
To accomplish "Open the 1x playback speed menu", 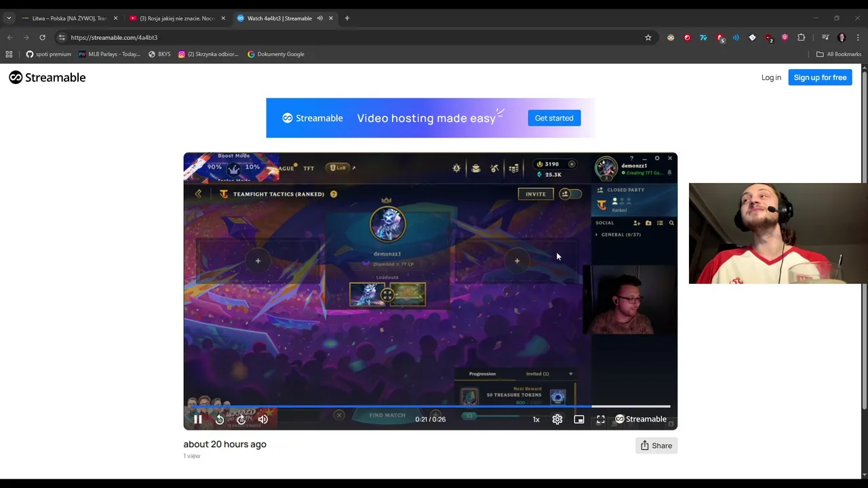I will tap(536, 420).
